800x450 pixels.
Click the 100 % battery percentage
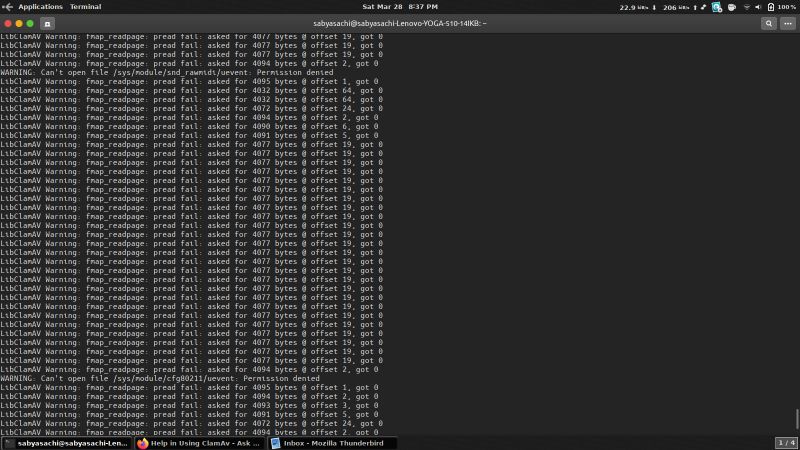[x=786, y=7]
